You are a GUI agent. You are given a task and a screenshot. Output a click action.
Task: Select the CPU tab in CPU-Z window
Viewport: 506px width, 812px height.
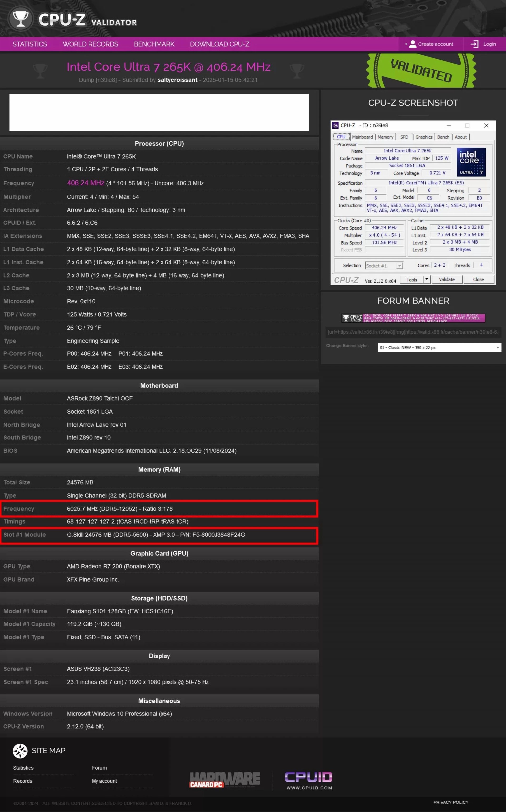point(341,137)
